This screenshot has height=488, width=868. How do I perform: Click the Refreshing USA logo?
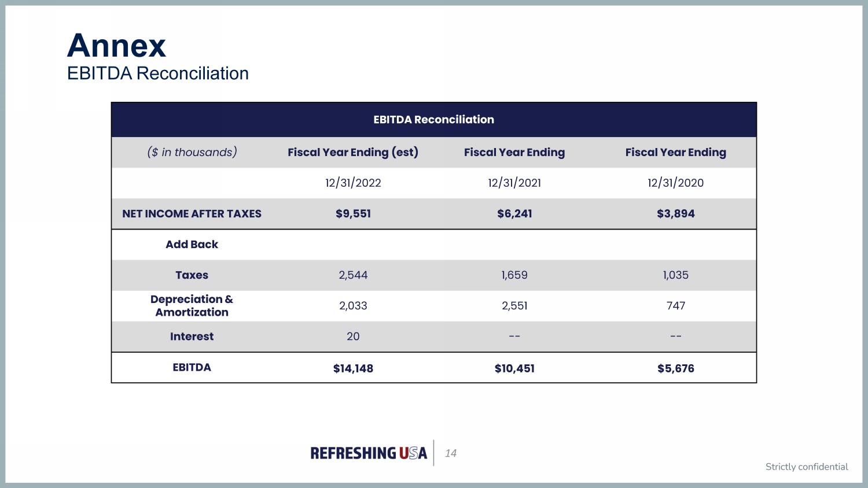369,453
